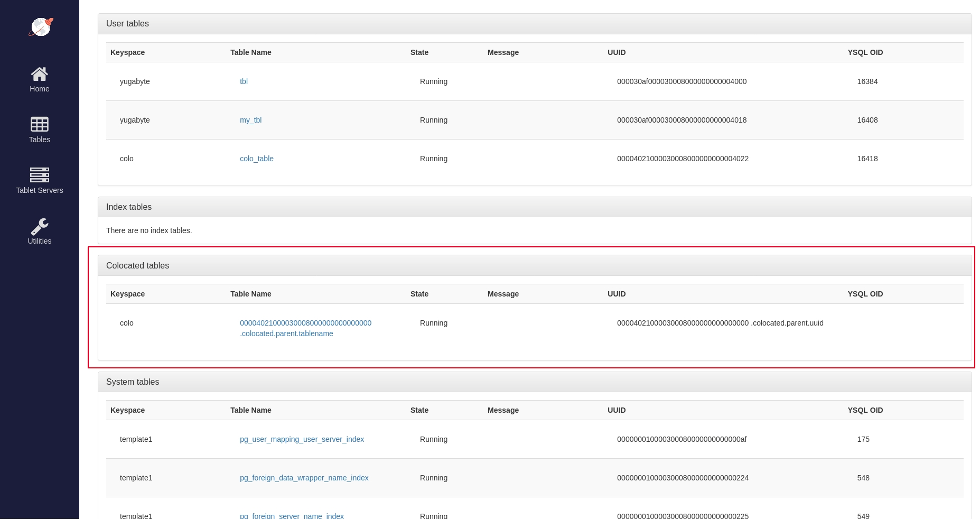The image size is (980, 519).
Task: Click UUID 00000001000030008000000000000224
Action: tap(683, 478)
